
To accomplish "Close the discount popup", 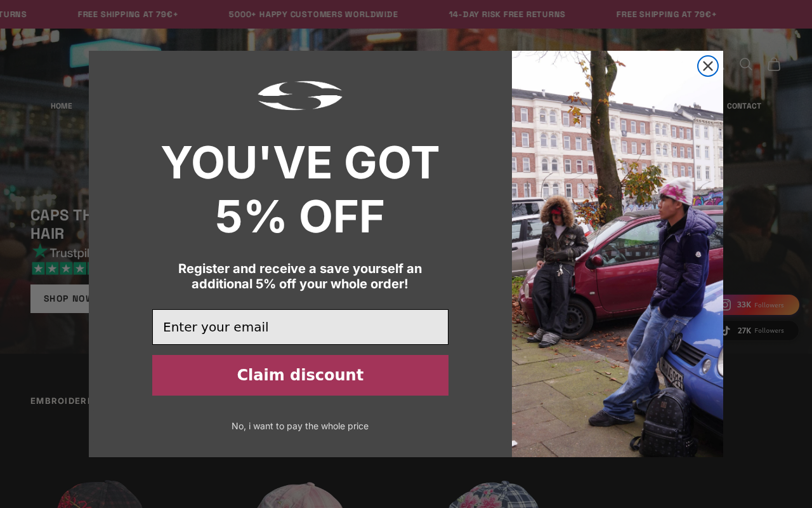I will pyautogui.click(x=708, y=66).
